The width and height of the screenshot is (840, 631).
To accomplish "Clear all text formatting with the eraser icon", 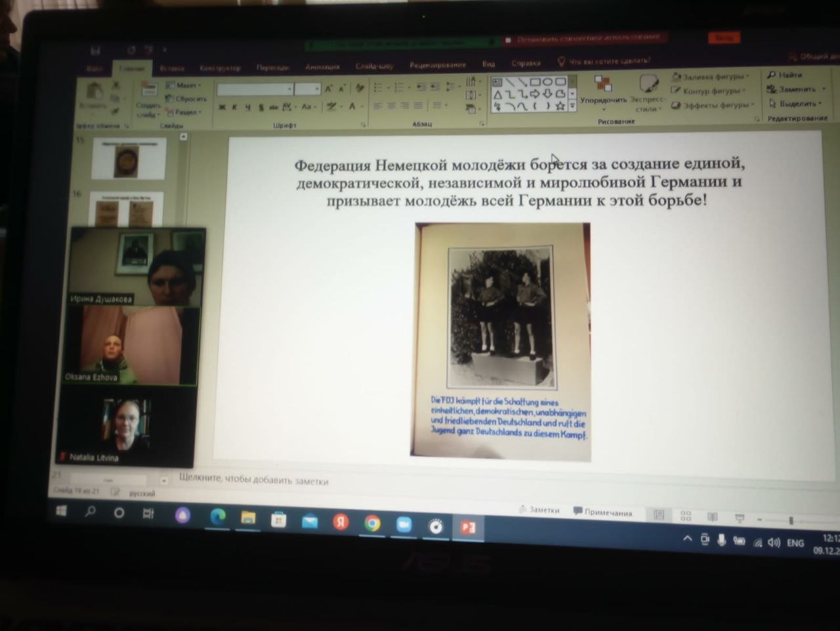I will tap(359, 88).
